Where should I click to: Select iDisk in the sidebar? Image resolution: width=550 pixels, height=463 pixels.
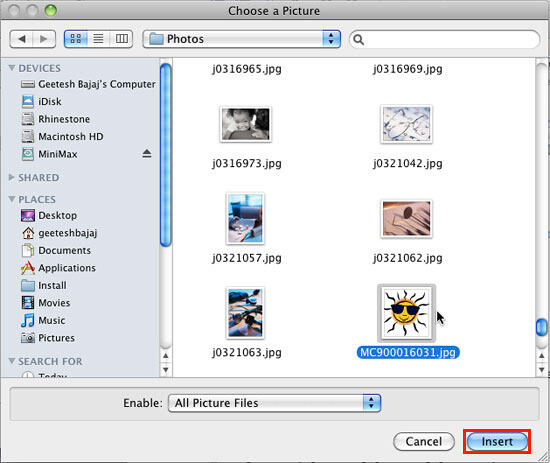click(x=41, y=101)
